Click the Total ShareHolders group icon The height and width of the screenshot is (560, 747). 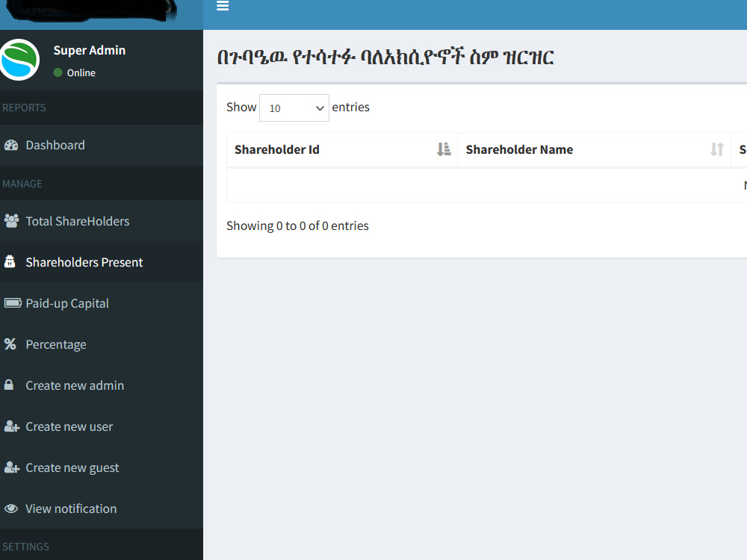point(11,221)
